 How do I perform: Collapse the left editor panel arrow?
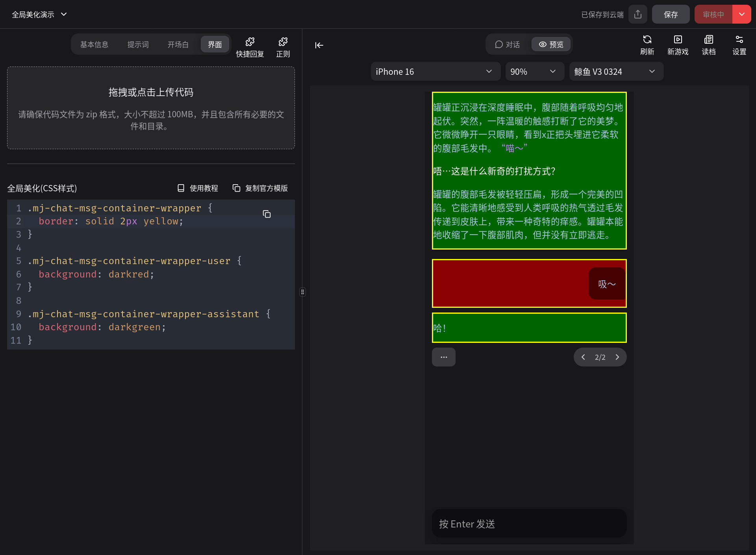319,45
